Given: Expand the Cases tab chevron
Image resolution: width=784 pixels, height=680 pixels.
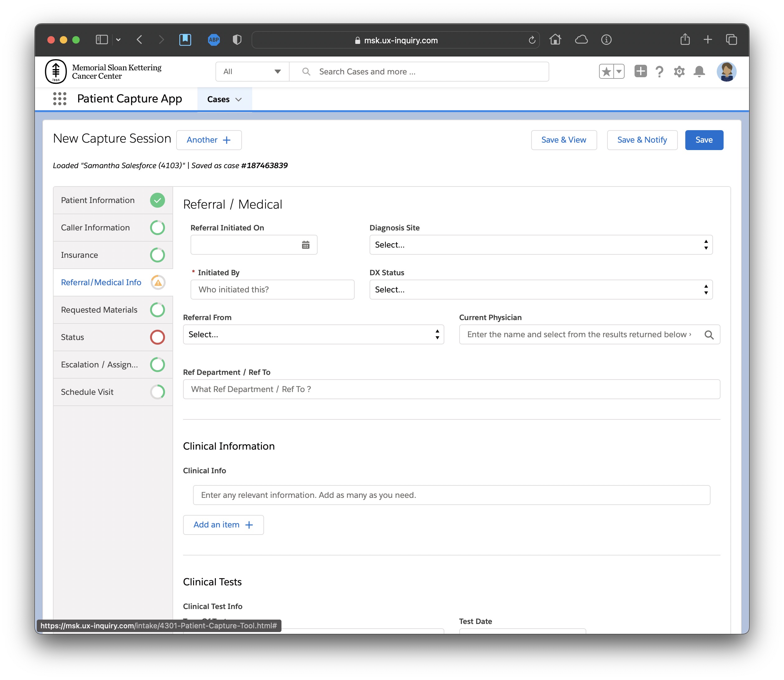Looking at the screenshot, I should (238, 100).
